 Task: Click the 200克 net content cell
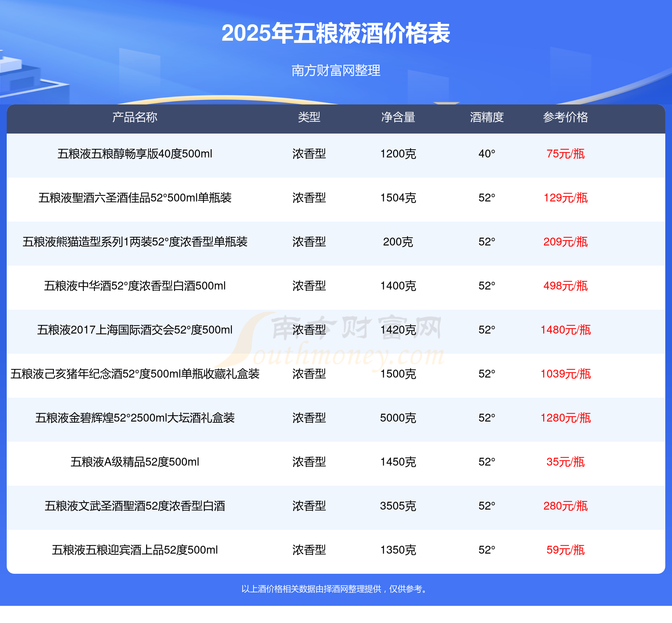398,242
